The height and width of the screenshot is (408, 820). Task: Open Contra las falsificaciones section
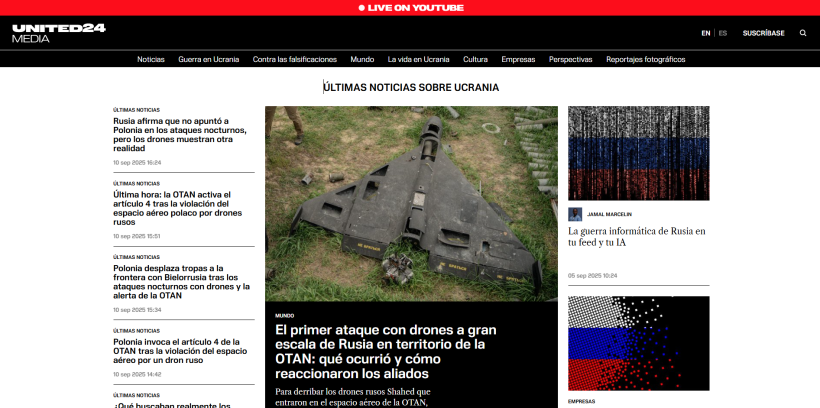(x=294, y=59)
